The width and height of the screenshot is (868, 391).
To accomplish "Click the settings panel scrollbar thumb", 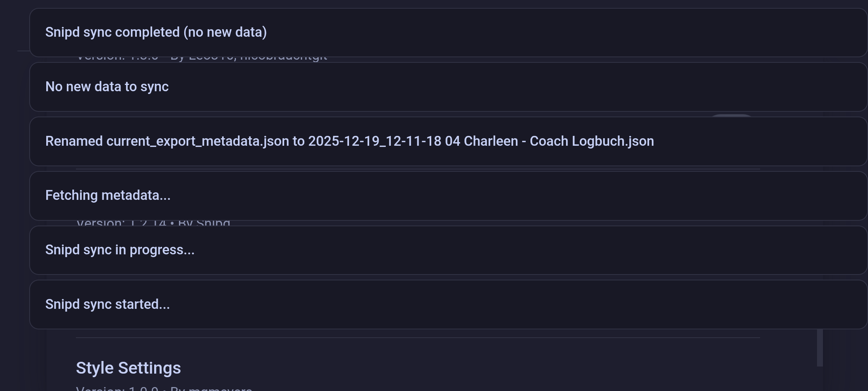I will point(820,348).
